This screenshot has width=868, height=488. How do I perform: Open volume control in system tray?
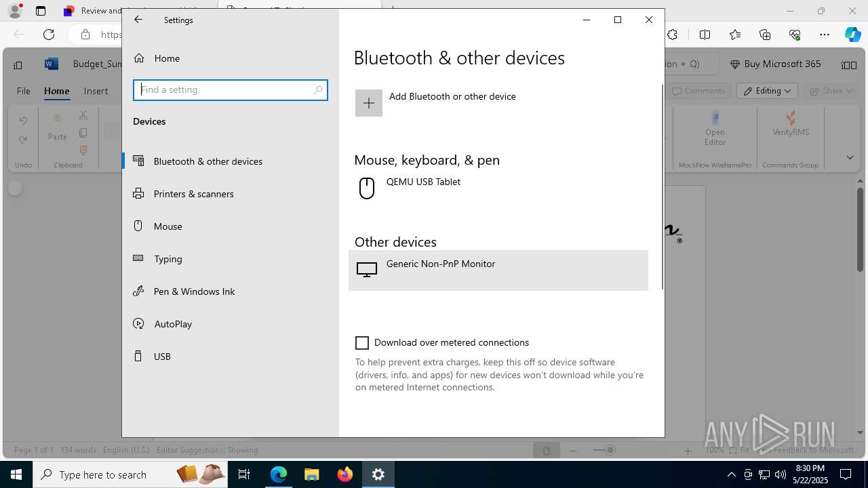(781, 474)
